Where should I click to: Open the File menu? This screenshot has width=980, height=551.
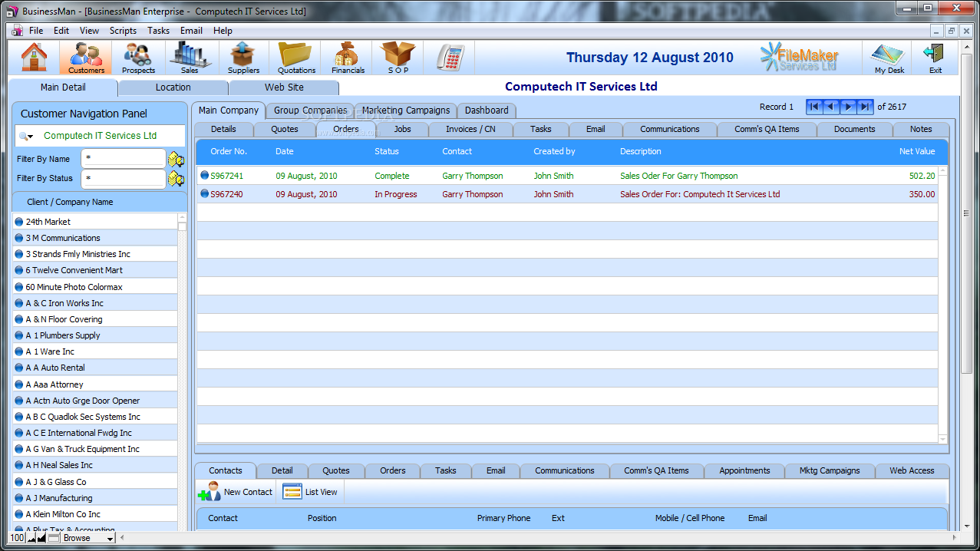[36, 31]
